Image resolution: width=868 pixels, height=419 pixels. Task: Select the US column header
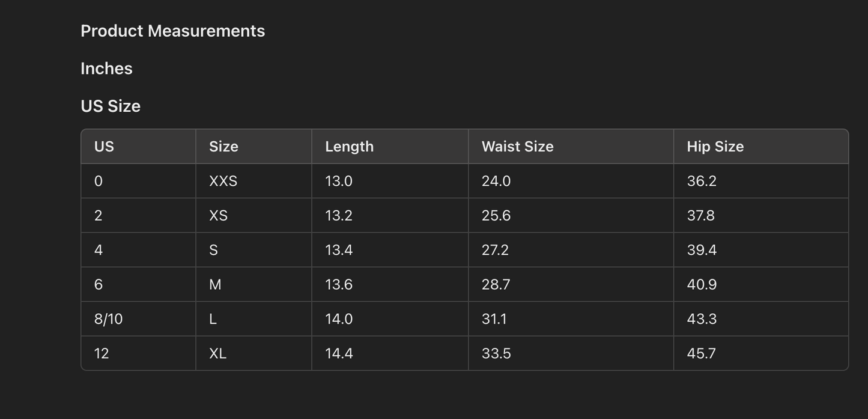pyautogui.click(x=104, y=147)
